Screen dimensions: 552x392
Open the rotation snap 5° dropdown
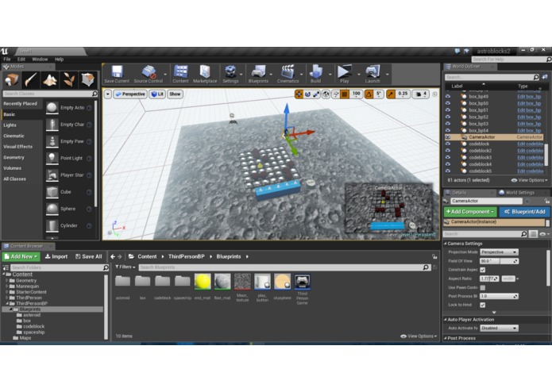(378, 94)
